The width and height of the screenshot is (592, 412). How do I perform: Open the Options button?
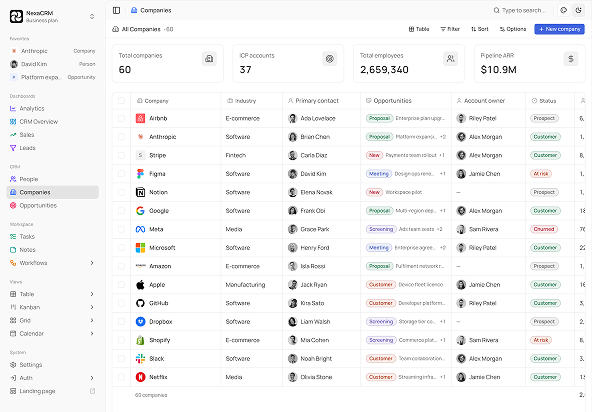coord(513,29)
